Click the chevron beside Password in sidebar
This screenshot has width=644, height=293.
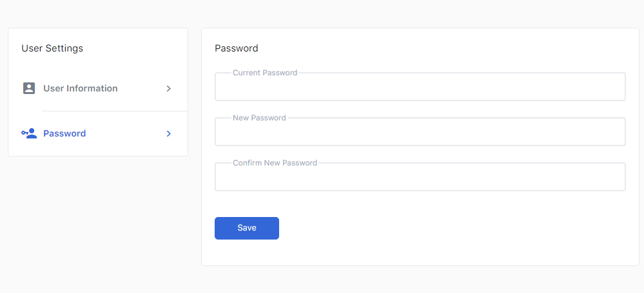coord(169,133)
